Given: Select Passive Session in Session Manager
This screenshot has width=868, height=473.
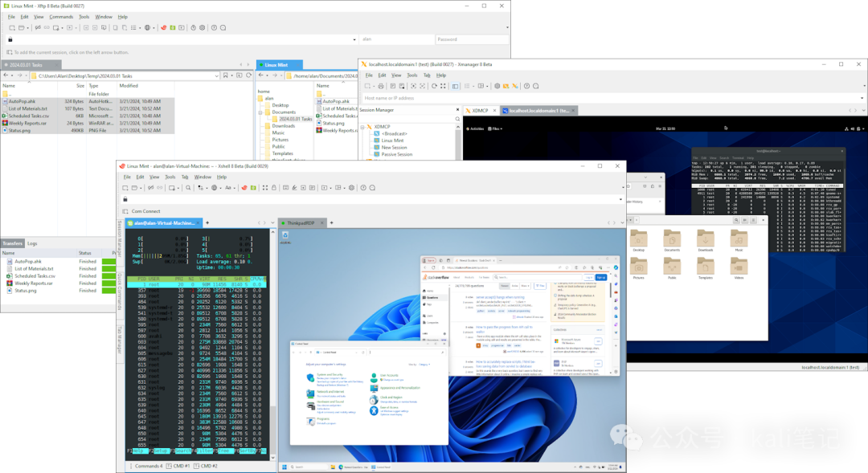Looking at the screenshot, I should (396, 154).
